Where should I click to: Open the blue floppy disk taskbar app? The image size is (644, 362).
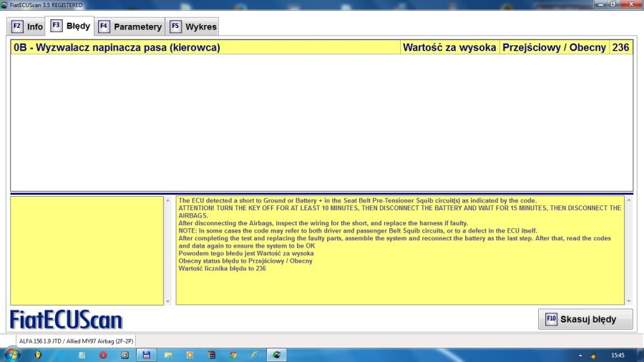146,355
